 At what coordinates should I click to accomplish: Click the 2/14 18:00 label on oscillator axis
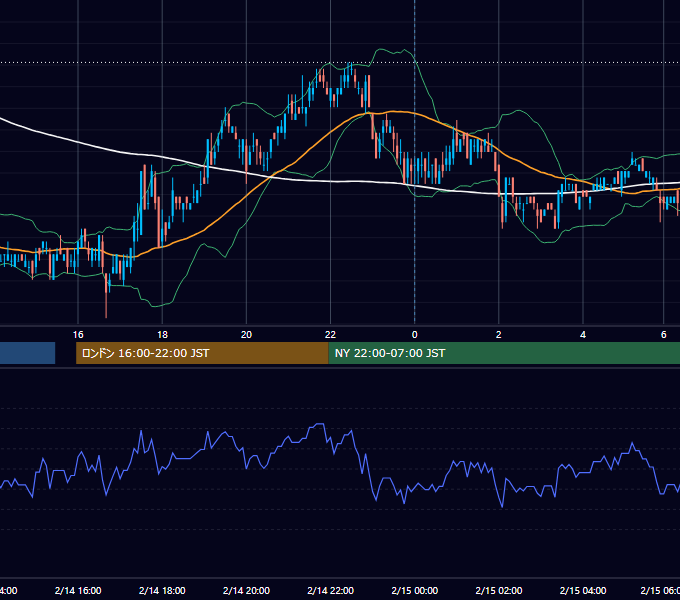click(162, 590)
